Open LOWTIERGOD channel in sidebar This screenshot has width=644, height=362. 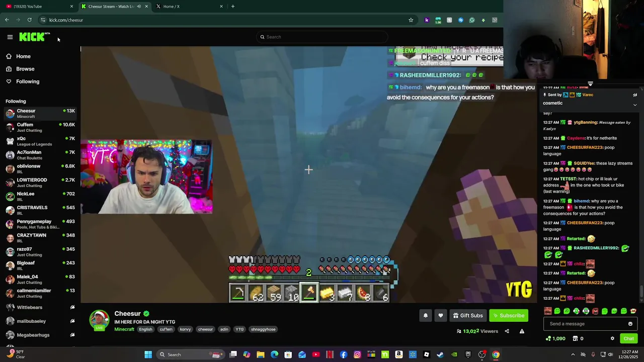pyautogui.click(x=40, y=183)
